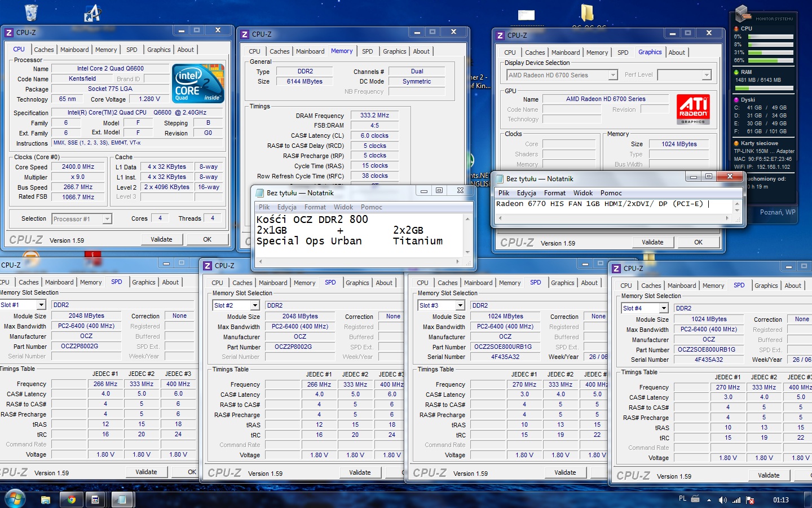Click the Notepad icon in the Radeon 6770 note title bar
The width and height of the screenshot is (812, 508).
tap(499, 179)
